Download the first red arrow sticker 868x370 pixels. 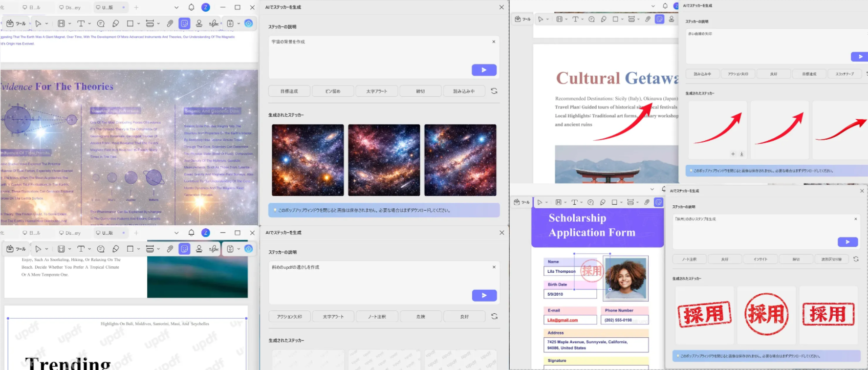tap(741, 154)
